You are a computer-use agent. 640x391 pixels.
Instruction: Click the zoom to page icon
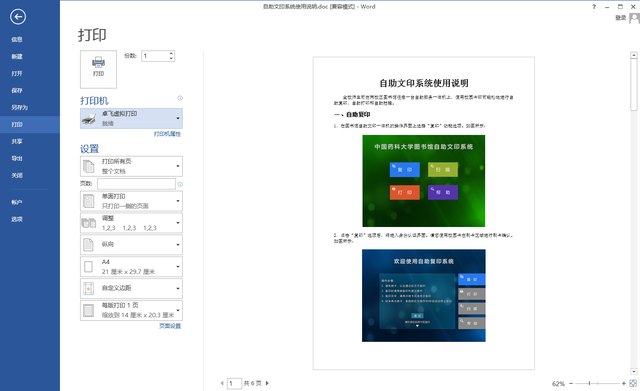[x=633, y=383]
